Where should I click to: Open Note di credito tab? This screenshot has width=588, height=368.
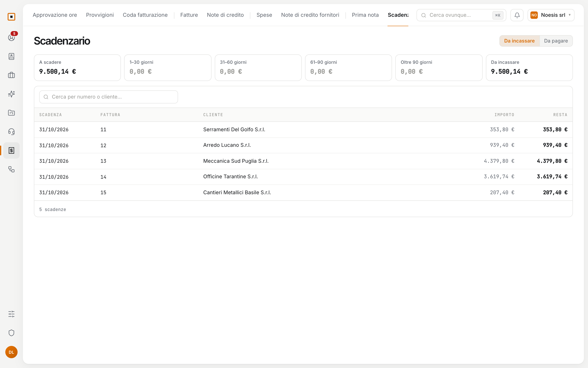[x=225, y=15]
